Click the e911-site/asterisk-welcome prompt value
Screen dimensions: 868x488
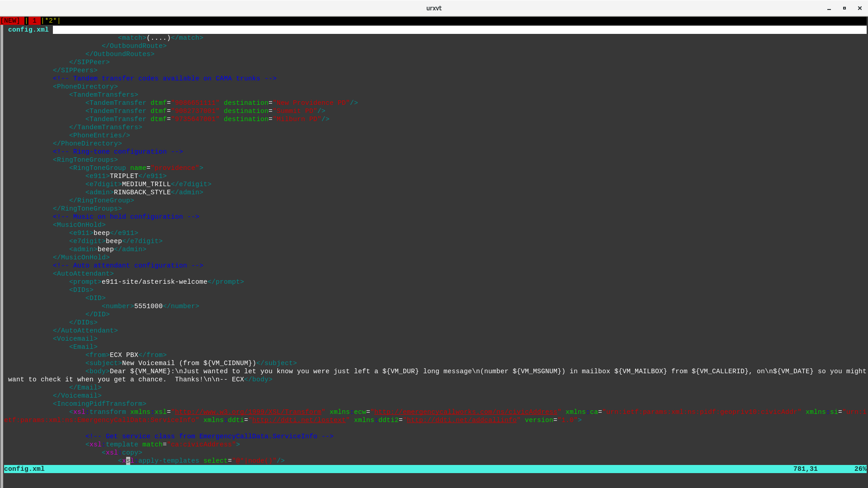[x=155, y=282]
